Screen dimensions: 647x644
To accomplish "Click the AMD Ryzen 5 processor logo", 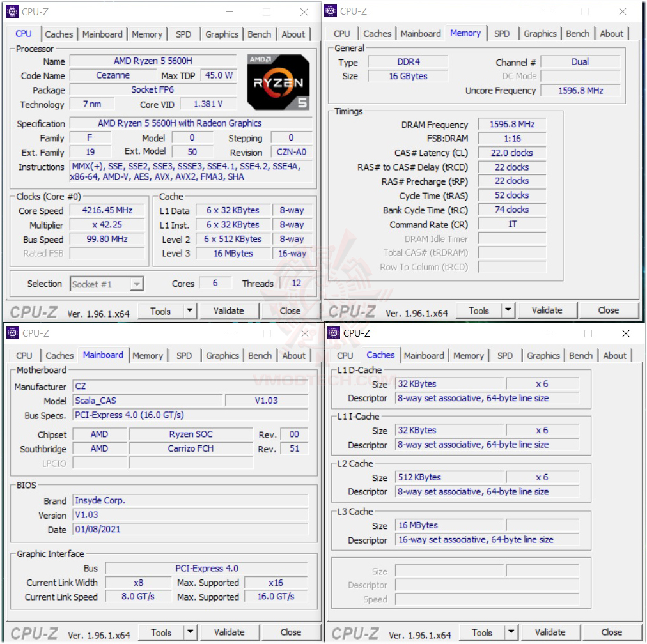I will pos(278,82).
